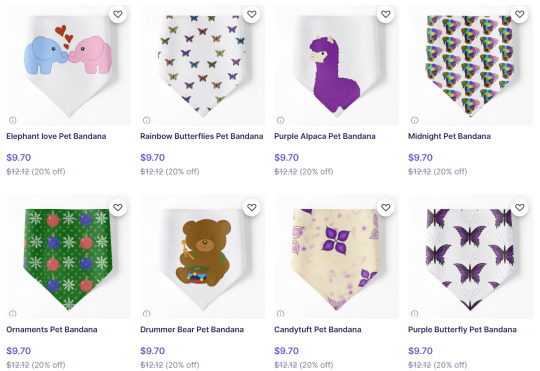Open info icon on Midnight bandana image
540x371 pixels.
pos(415,120)
